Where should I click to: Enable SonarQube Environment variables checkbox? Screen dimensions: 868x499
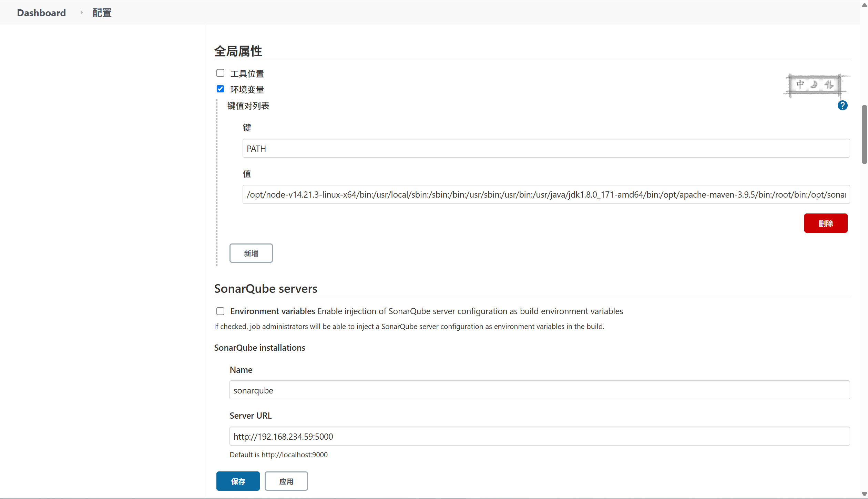coord(220,311)
